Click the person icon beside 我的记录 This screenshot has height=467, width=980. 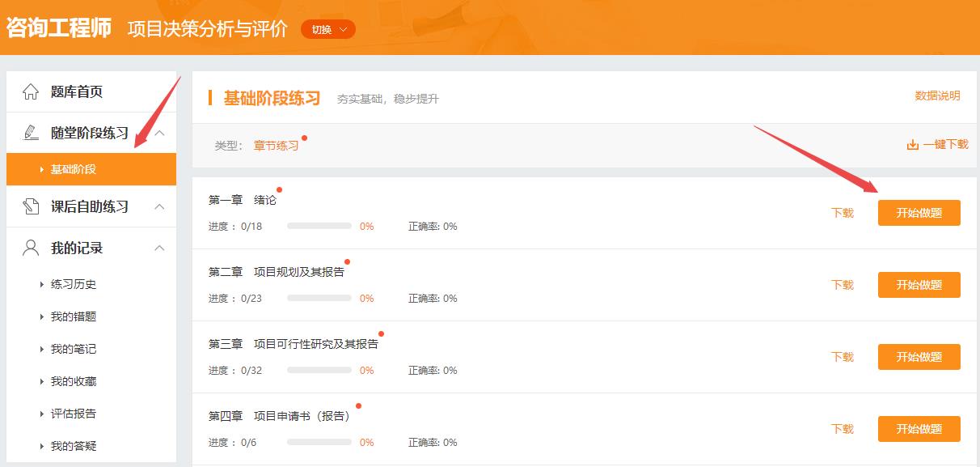pyautogui.click(x=31, y=248)
